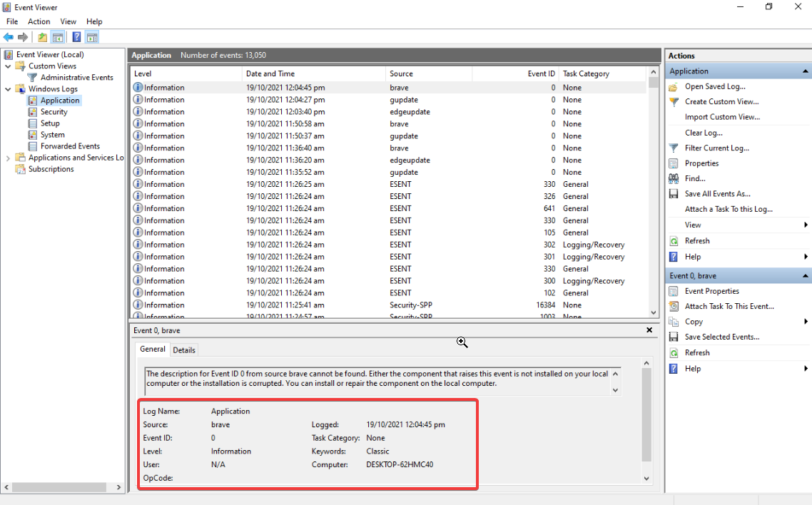This screenshot has height=505, width=812.
Task: Open the Setup log
Action: [50, 123]
